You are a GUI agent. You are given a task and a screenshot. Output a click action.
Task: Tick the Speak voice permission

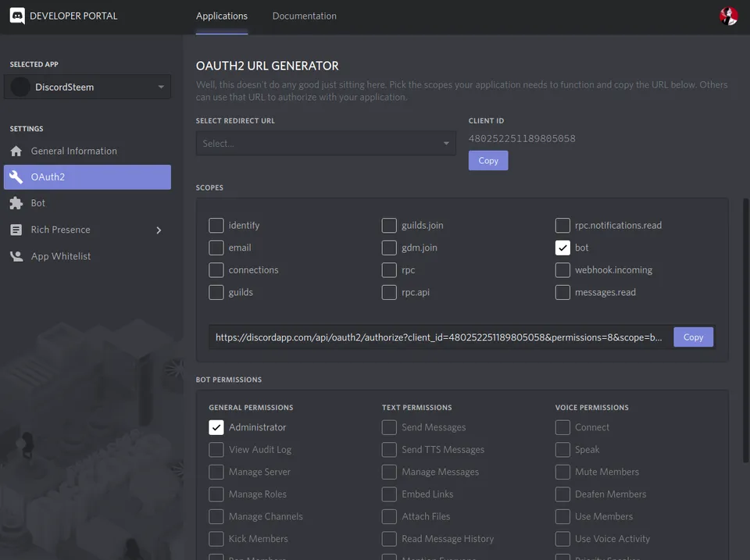pos(562,450)
